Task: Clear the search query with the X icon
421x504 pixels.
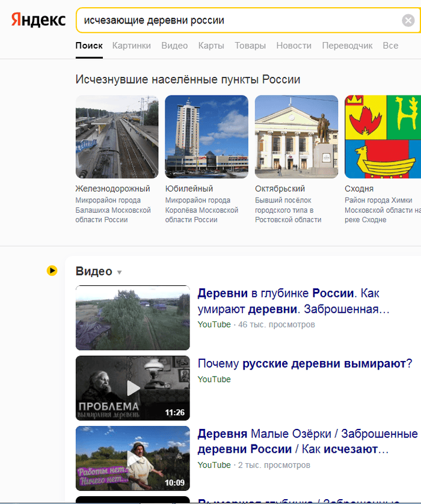Action: point(408,20)
